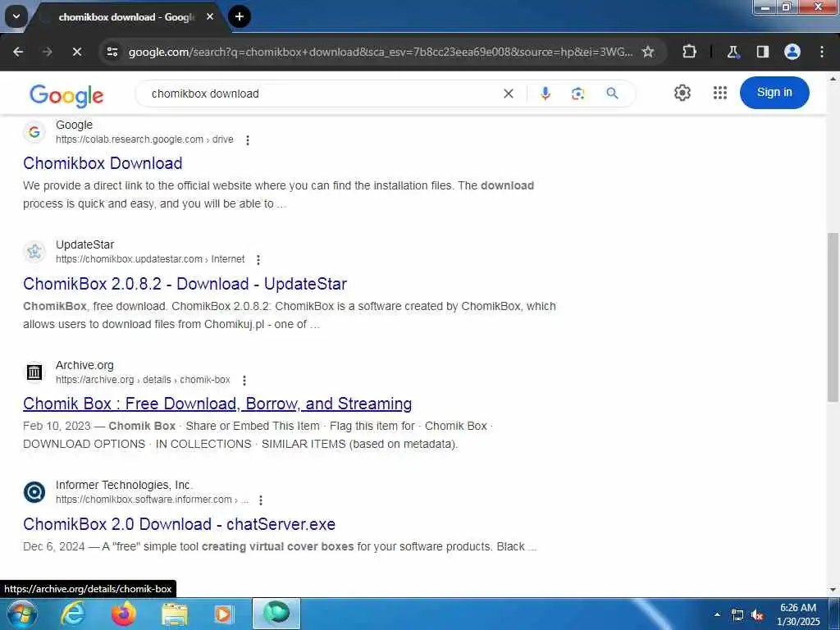Click the https://archive.org details chomik-box breadcrumb
The width and height of the screenshot is (840, 630).
tap(143, 379)
